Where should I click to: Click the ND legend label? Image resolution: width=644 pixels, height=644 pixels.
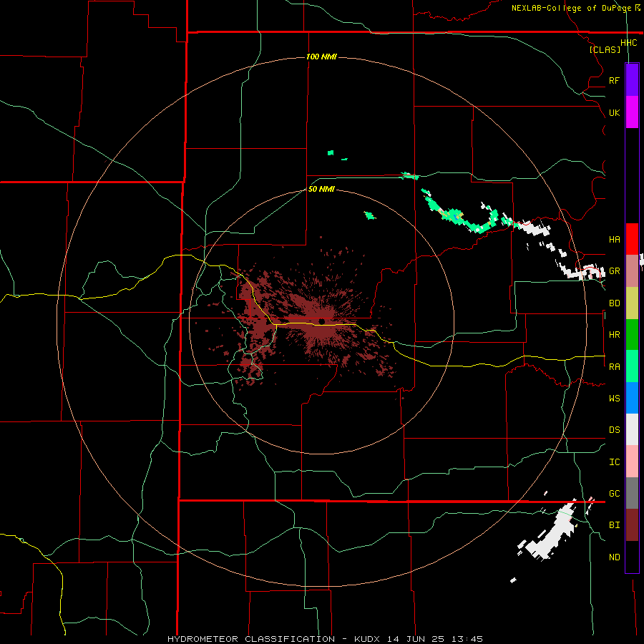[614, 557]
